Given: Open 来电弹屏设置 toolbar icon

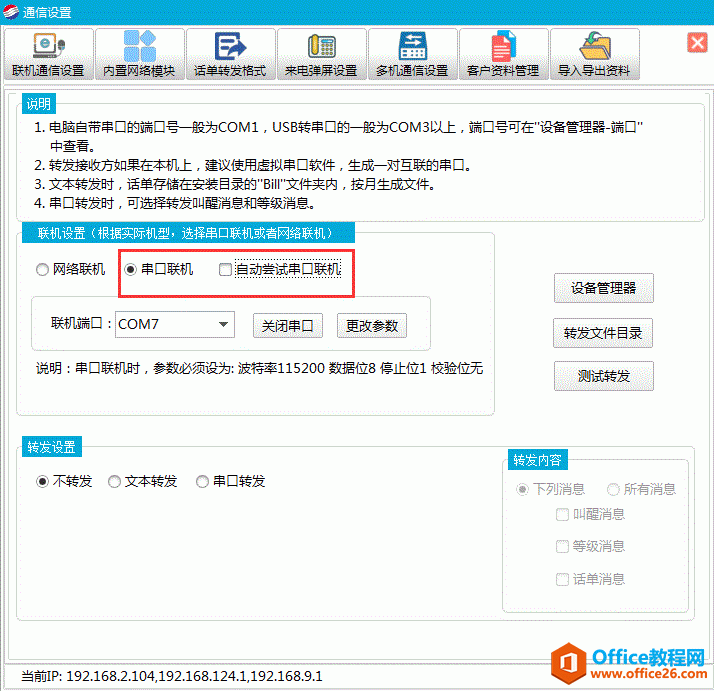Looking at the screenshot, I should click(322, 54).
